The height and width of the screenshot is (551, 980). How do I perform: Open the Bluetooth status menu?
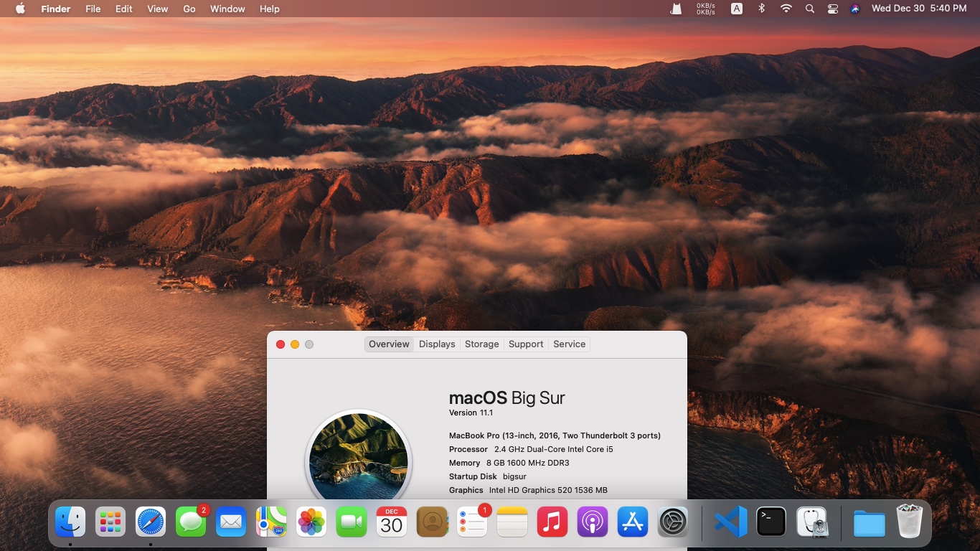click(762, 9)
